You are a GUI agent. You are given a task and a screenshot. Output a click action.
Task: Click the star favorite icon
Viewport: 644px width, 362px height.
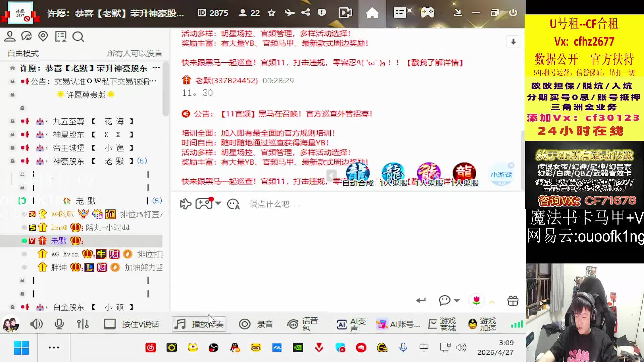(x=271, y=13)
